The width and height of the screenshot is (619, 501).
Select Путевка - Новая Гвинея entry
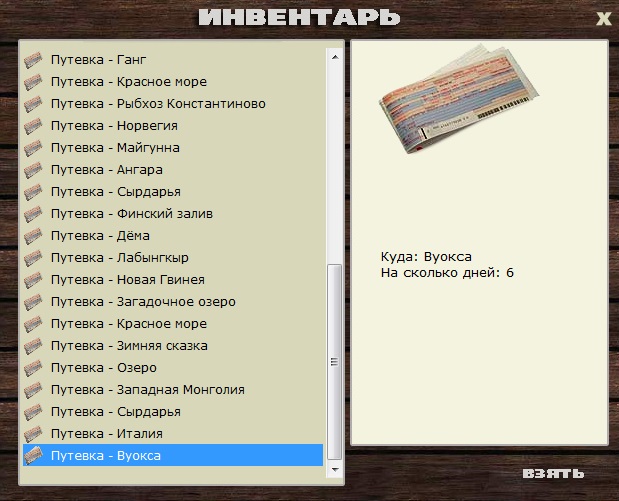click(173, 280)
